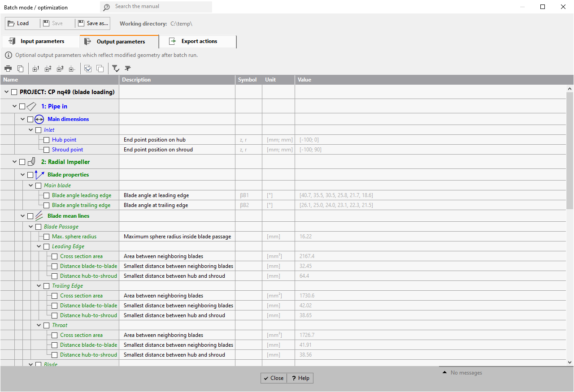Click the Load button
The width and height of the screenshot is (574, 392).
22,23
